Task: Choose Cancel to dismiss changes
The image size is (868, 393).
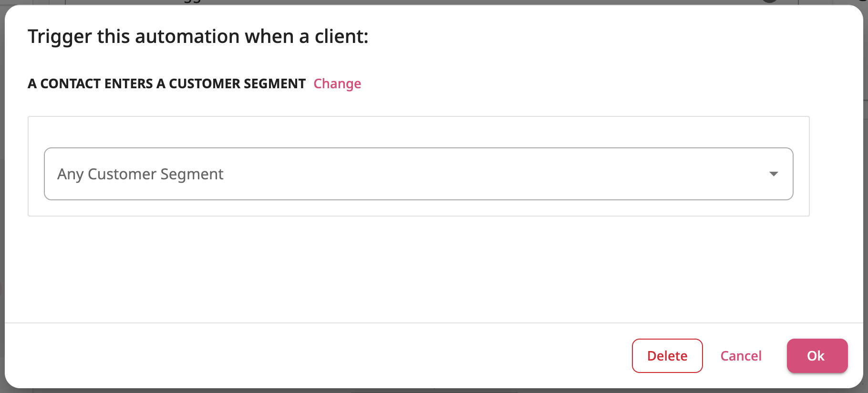Action: point(741,356)
